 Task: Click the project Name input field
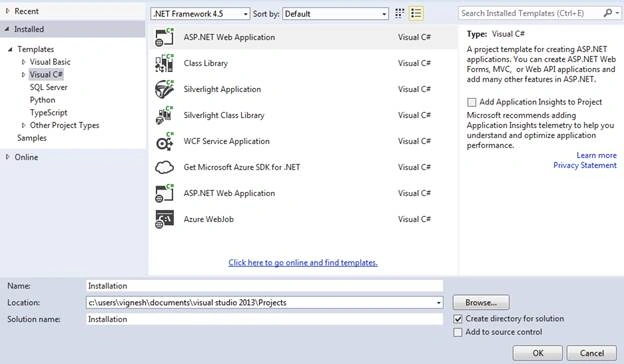point(264,286)
